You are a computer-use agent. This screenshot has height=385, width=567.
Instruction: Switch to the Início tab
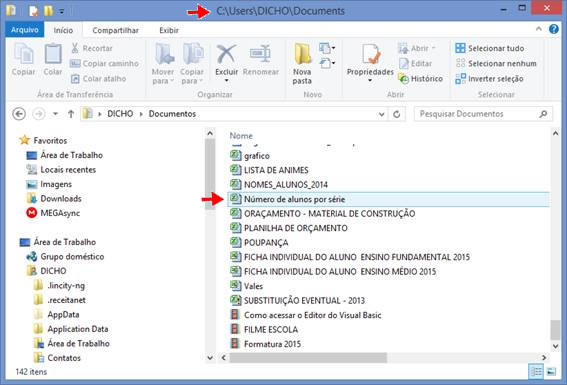63,30
